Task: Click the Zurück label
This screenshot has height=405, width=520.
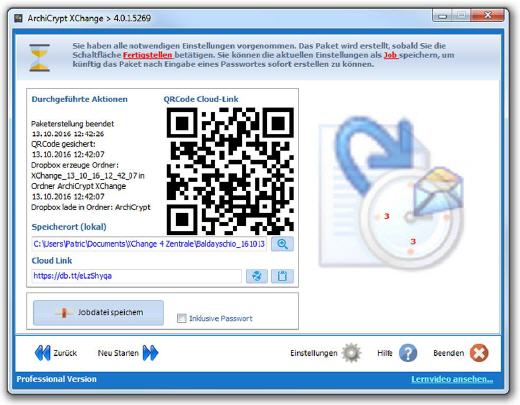Action: click(x=65, y=353)
